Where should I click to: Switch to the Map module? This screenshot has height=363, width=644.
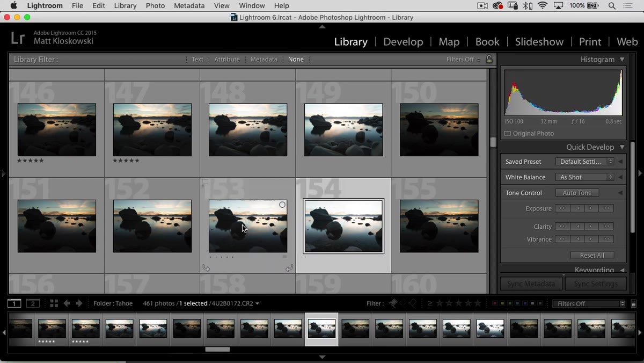pos(449,42)
